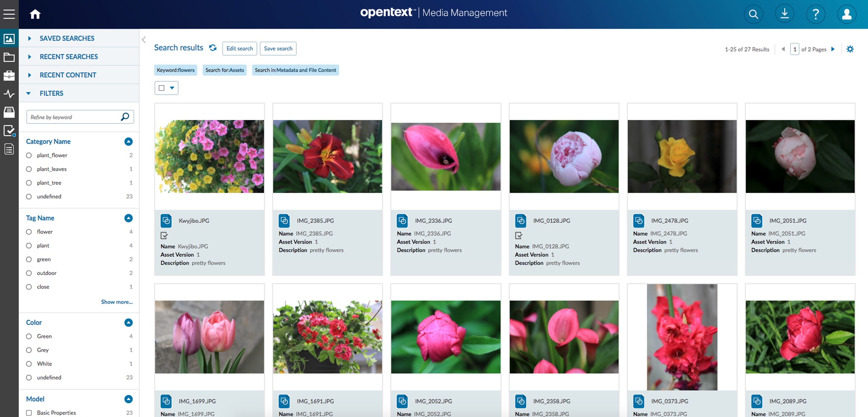The width and height of the screenshot is (868, 417).
Task: Open the list document icon in sidebar
Action: (x=9, y=149)
